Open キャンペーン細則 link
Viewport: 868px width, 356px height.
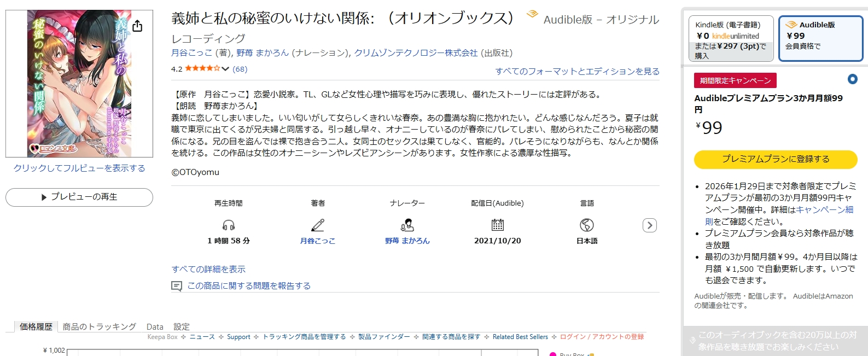[779, 215]
